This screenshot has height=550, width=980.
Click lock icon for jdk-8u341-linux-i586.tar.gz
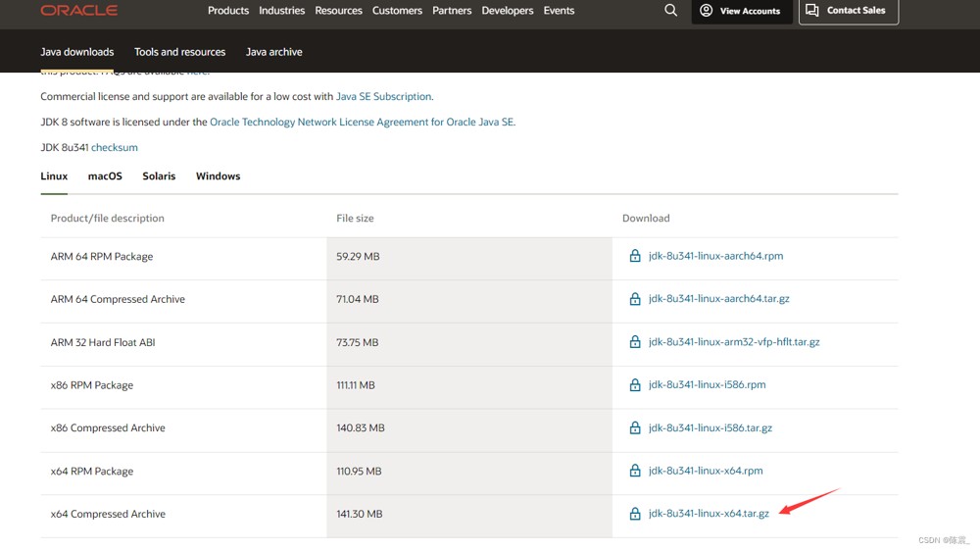click(x=635, y=427)
